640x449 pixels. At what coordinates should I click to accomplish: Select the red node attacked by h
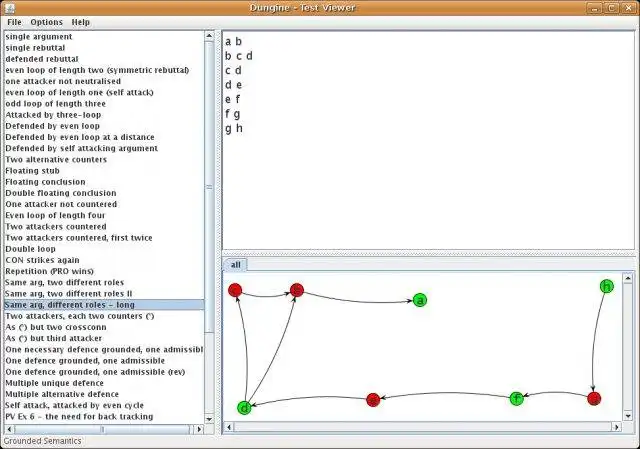click(x=594, y=398)
